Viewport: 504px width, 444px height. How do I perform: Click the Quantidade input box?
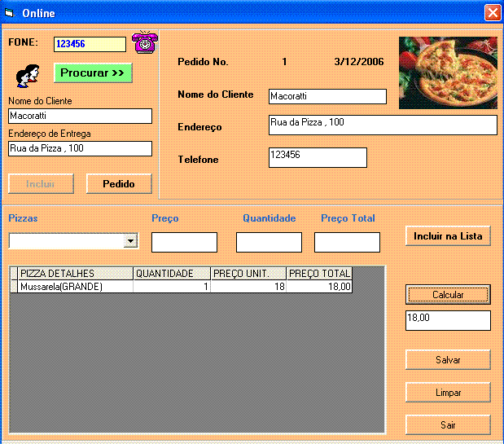pos(269,243)
